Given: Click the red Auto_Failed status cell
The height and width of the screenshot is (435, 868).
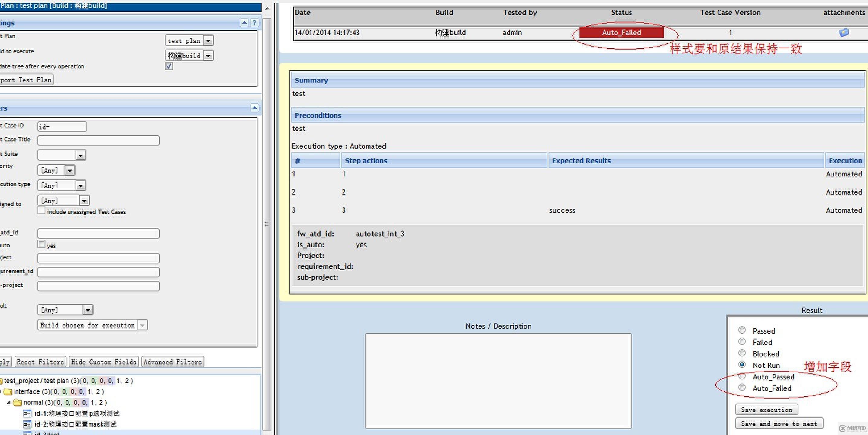Looking at the screenshot, I should coord(621,33).
